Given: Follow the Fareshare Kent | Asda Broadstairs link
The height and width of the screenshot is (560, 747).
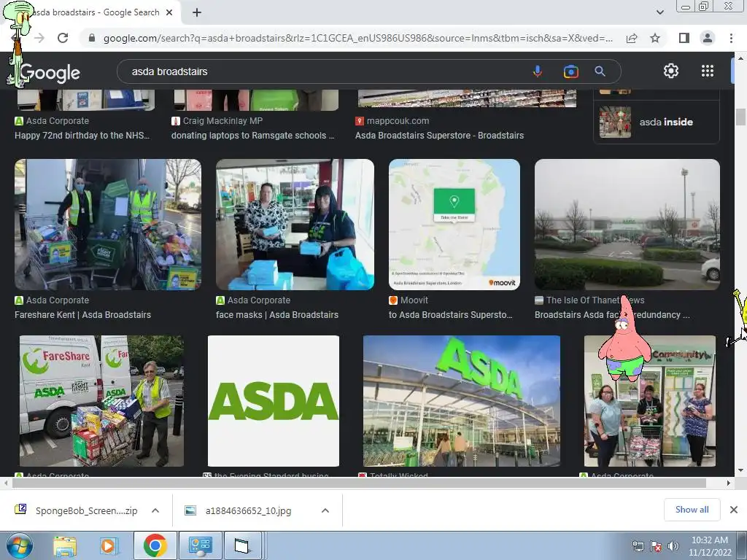Looking at the screenshot, I should click(83, 315).
